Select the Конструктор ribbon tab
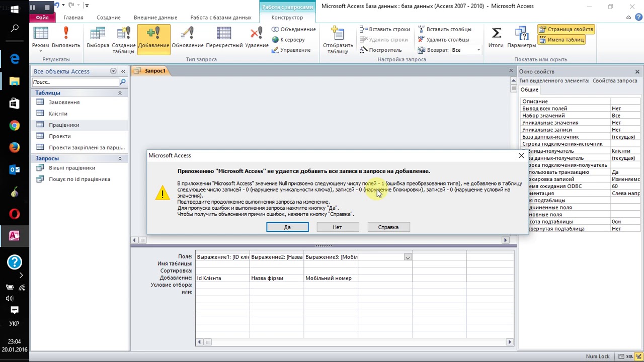The height and width of the screenshot is (362, 644). [287, 18]
